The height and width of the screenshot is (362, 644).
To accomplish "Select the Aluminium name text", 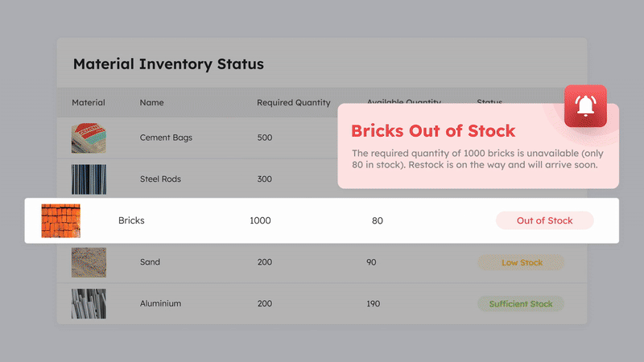I will coord(160,304).
